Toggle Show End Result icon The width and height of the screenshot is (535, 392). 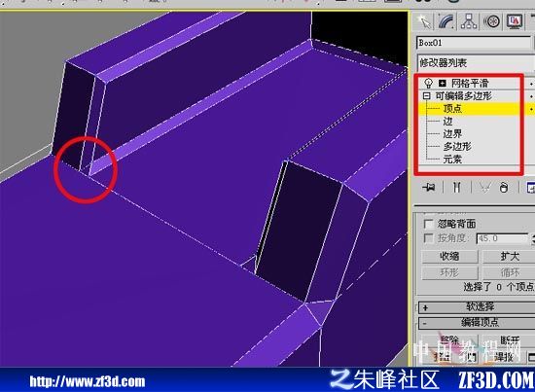coord(457,188)
